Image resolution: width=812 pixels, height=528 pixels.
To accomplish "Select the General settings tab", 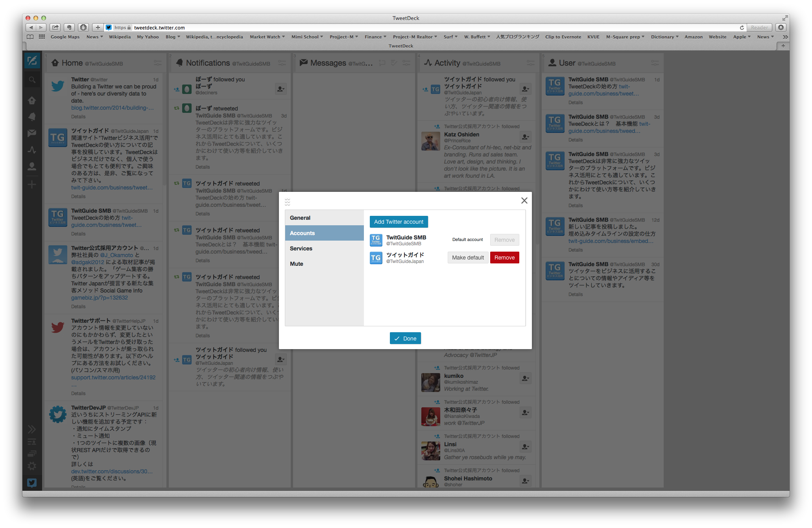I will pos(325,218).
